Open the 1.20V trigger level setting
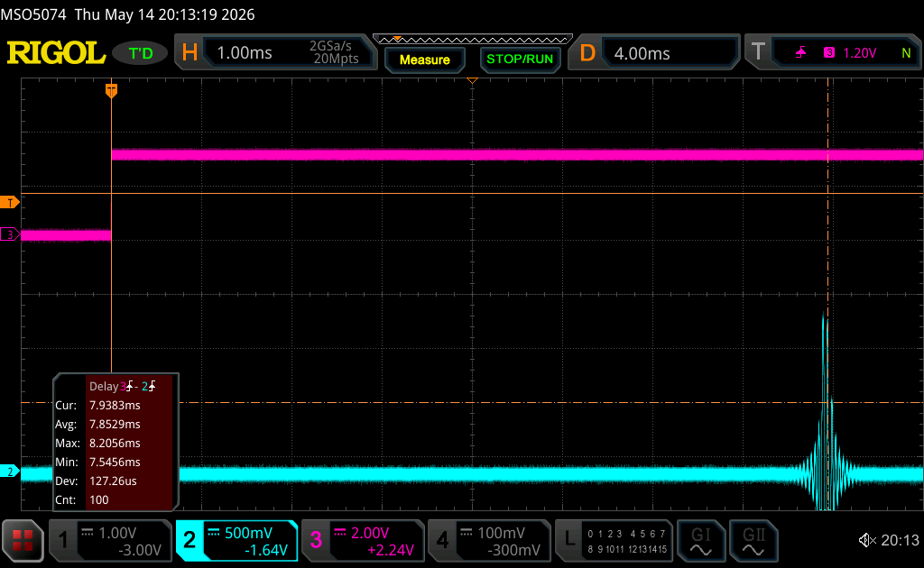Image resolution: width=924 pixels, height=568 pixels. pyautogui.click(x=860, y=53)
